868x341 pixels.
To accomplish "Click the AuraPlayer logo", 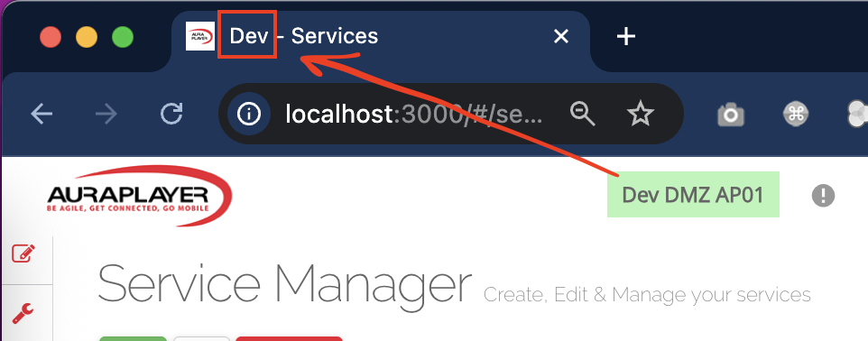I will point(139,196).
